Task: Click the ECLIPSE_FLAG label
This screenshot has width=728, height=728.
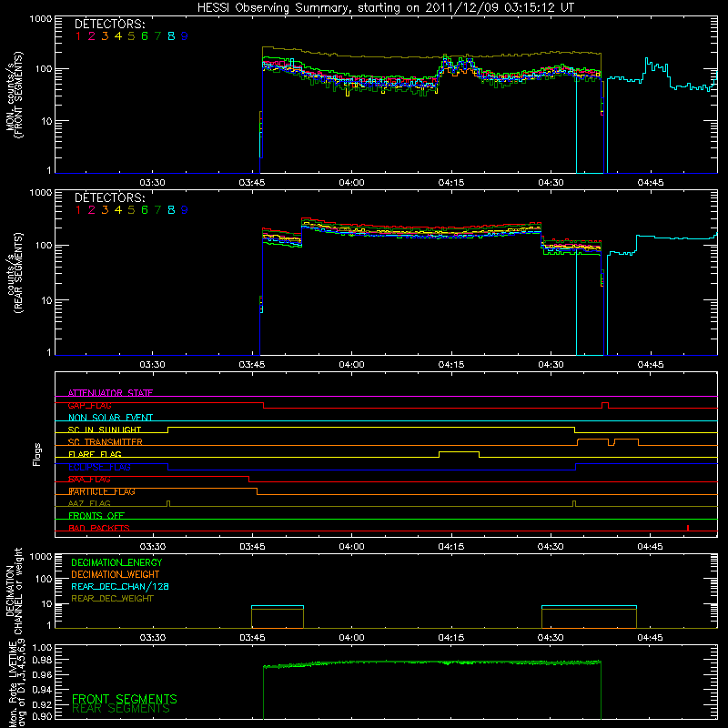Action: coord(99,467)
